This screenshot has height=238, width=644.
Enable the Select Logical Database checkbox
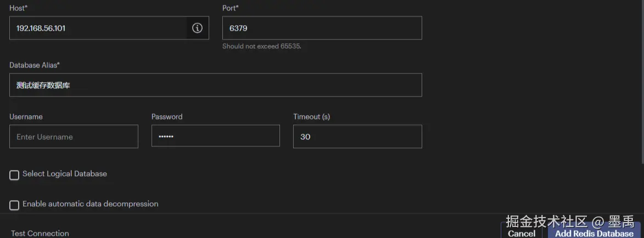(x=14, y=175)
